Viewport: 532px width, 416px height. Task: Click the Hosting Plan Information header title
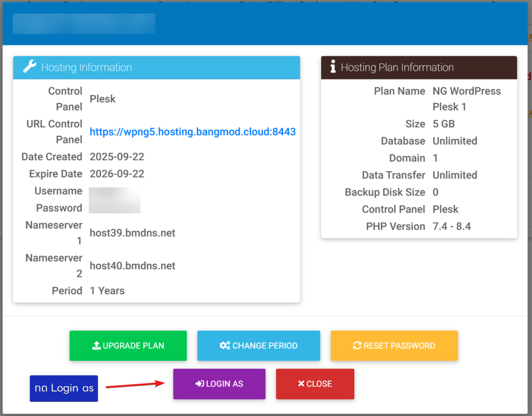pyautogui.click(x=397, y=68)
